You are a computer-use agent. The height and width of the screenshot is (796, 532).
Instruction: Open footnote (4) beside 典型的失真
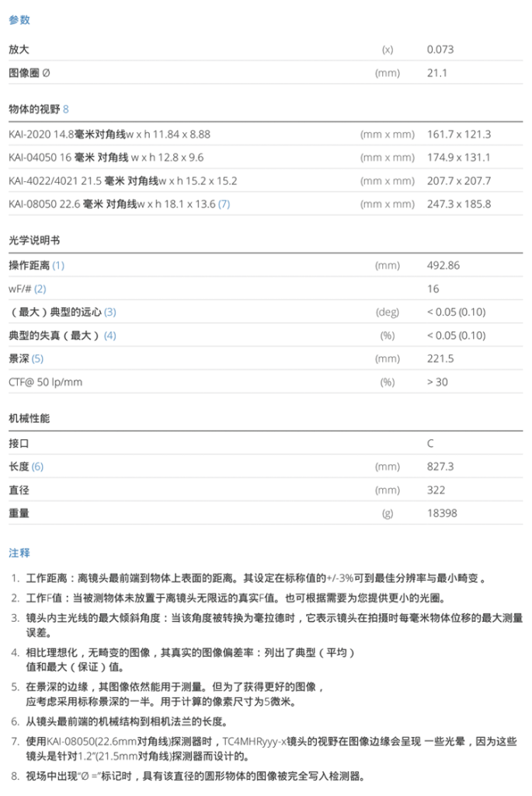(x=110, y=336)
